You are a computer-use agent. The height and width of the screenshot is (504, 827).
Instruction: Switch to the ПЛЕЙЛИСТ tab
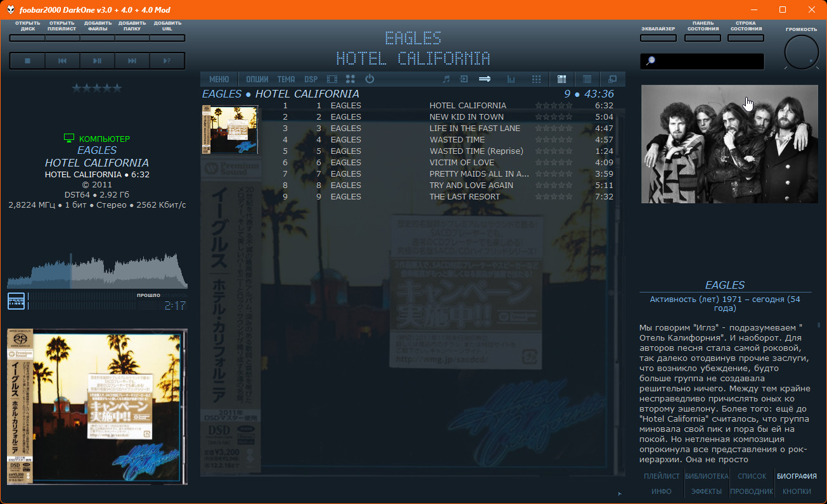click(662, 476)
